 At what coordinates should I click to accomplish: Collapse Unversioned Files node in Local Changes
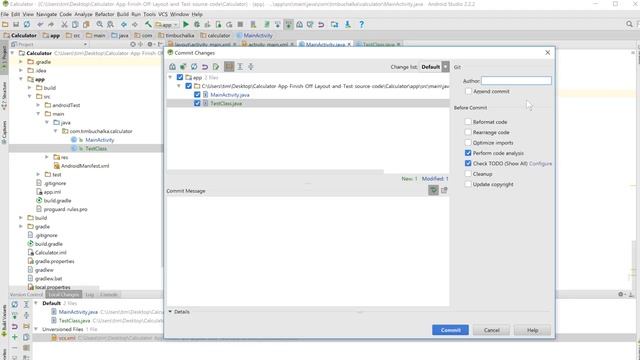click(36, 329)
